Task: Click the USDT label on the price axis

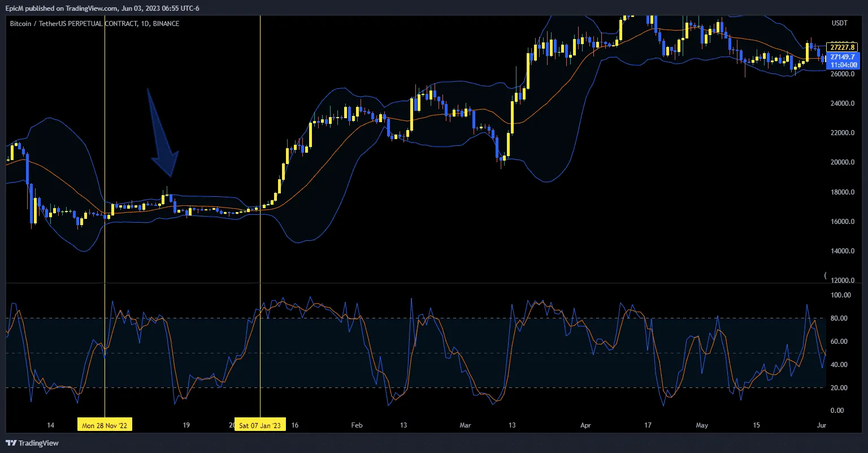Action: [x=839, y=23]
